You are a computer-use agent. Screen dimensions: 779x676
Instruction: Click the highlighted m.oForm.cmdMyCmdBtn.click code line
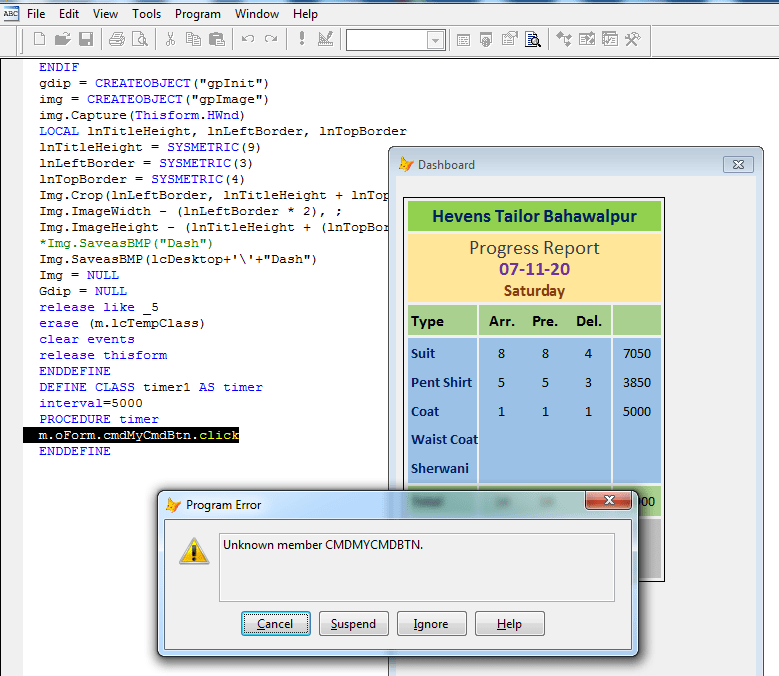coord(131,435)
